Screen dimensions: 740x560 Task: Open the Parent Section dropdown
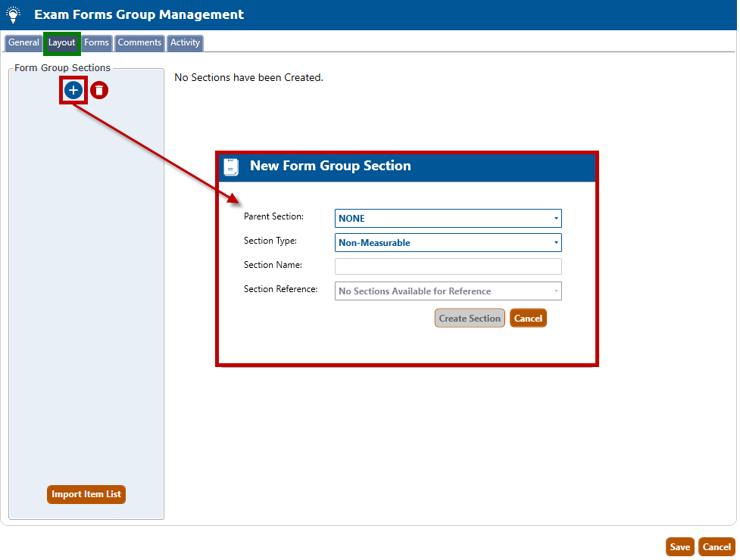pos(448,219)
